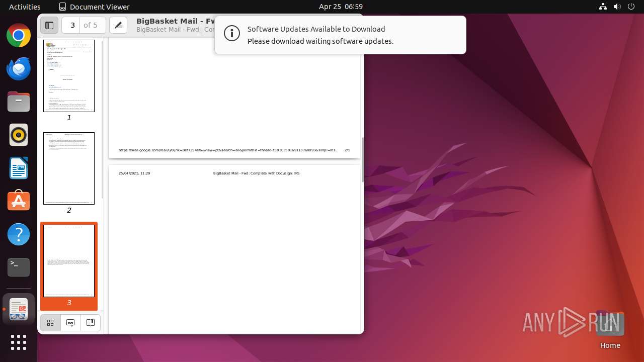Screen dimensions: 644x362
Task: Open Terminal from the dock
Action: pyautogui.click(x=19, y=267)
